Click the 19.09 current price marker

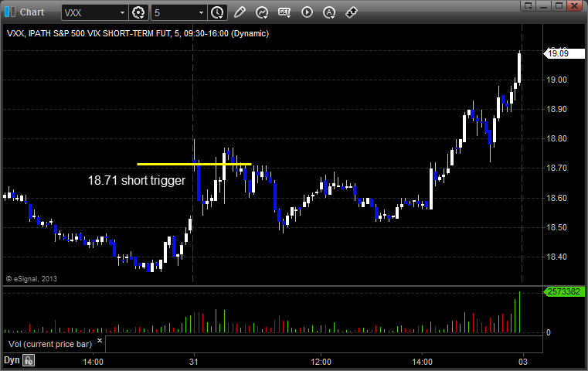click(563, 53)
